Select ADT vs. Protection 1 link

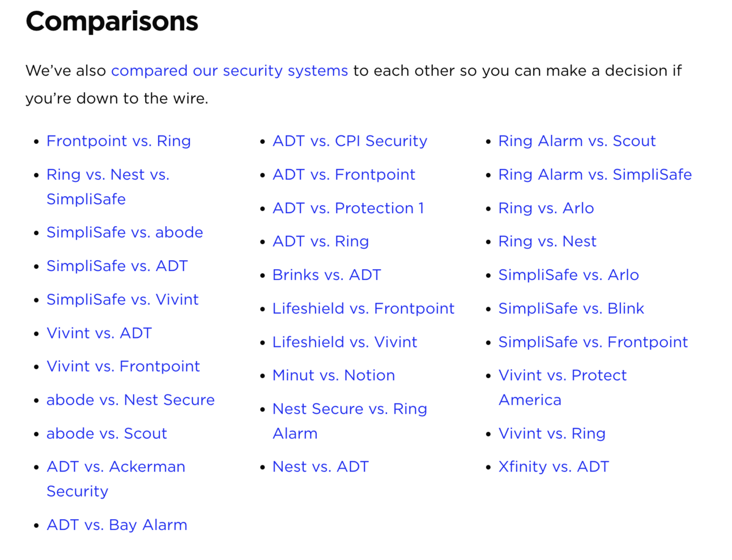[348, 208]
